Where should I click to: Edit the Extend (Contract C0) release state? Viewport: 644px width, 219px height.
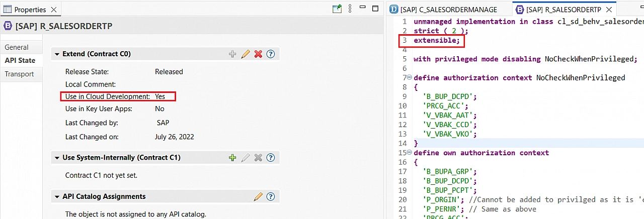tap(245, 54)
